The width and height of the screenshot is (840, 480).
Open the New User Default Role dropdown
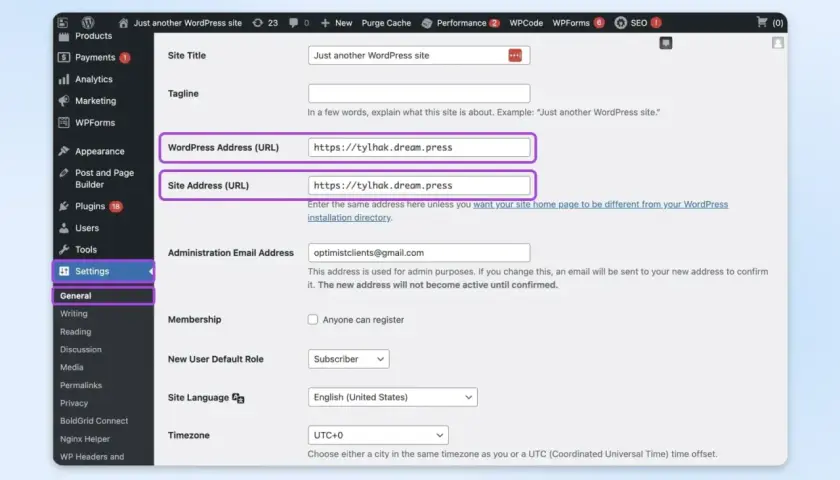tap(349, 359)
